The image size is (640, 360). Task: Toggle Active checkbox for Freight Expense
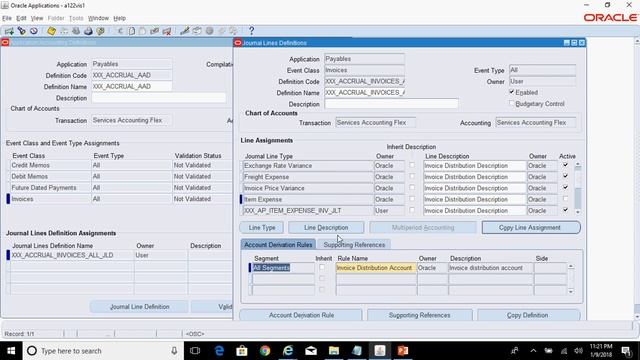(565, 176)
